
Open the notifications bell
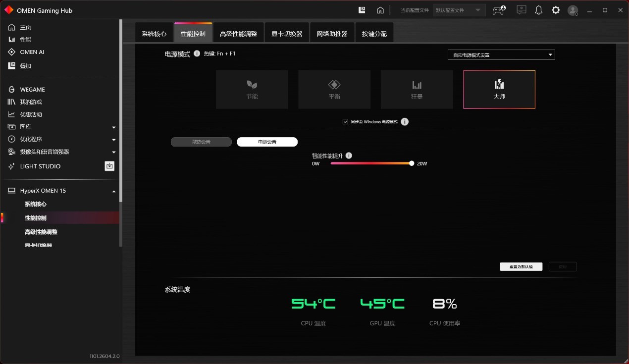539,10
